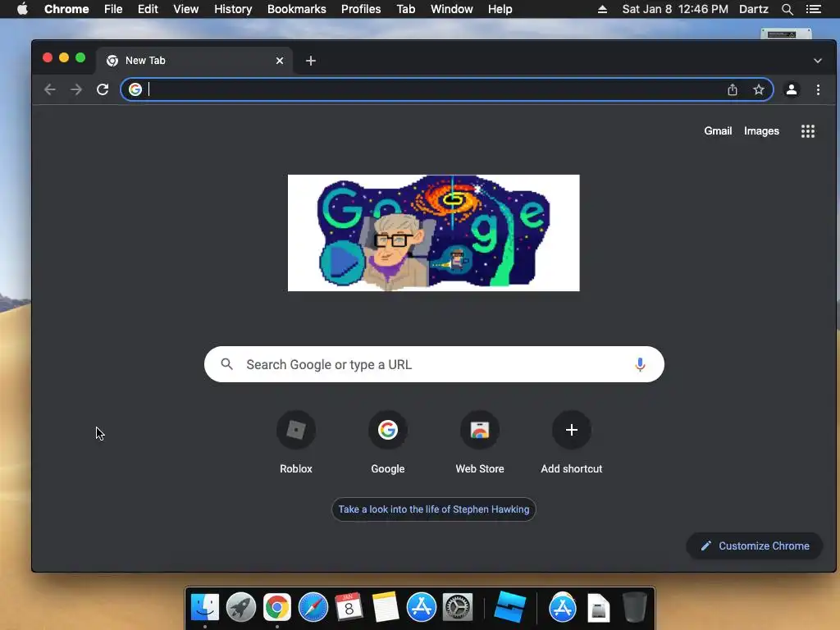Focus the Search Google or type a URL box

[434, 364]
